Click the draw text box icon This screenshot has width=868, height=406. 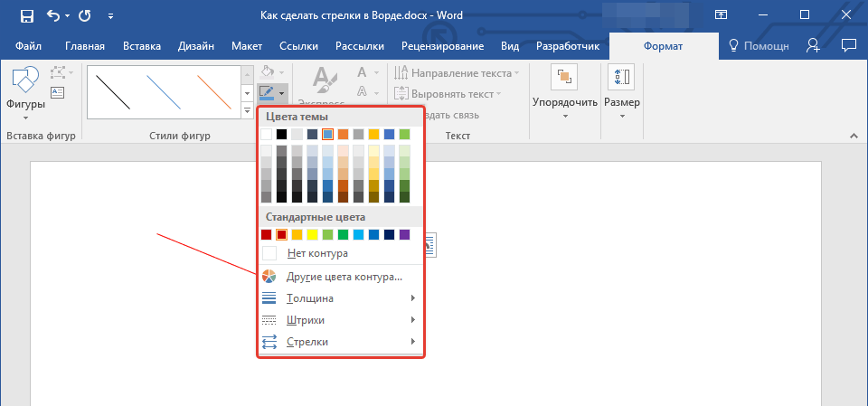57,92
